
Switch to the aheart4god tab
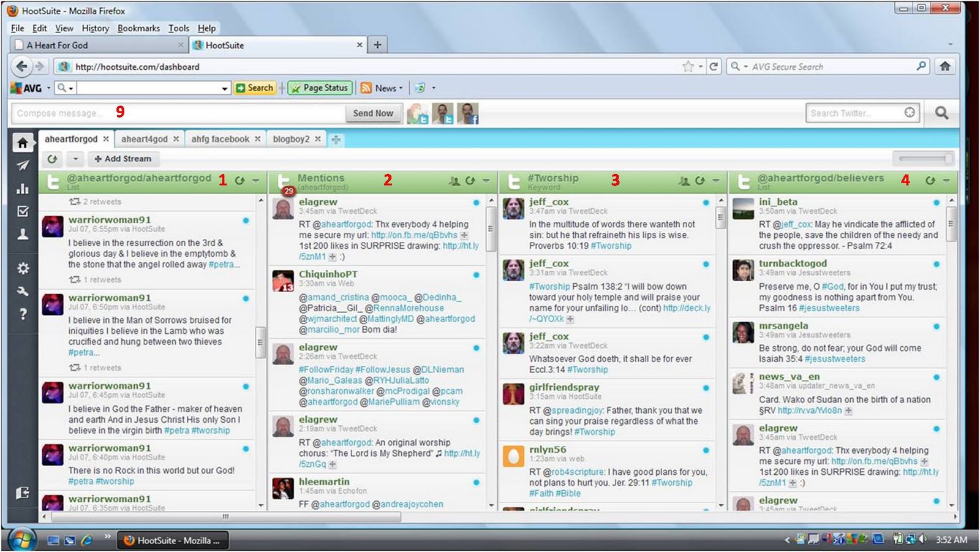coord(145,139)
